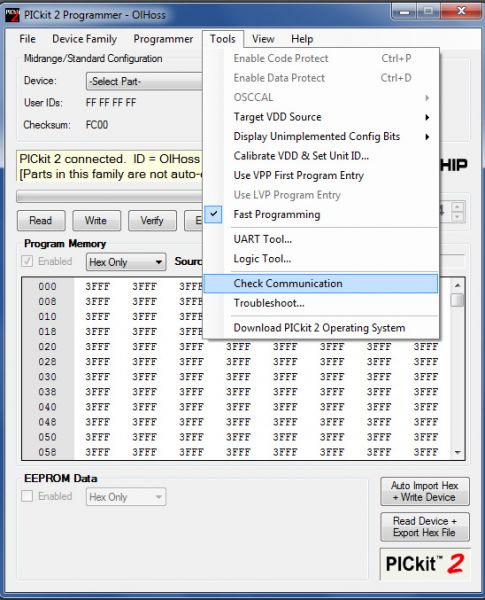This screenshot has height=600, width=485.
Task: Click the Checksum value FC00
Action: (97, 125)
